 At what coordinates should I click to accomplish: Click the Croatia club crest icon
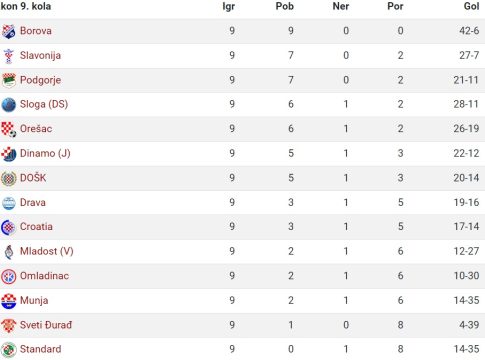[x=9, y=227]
